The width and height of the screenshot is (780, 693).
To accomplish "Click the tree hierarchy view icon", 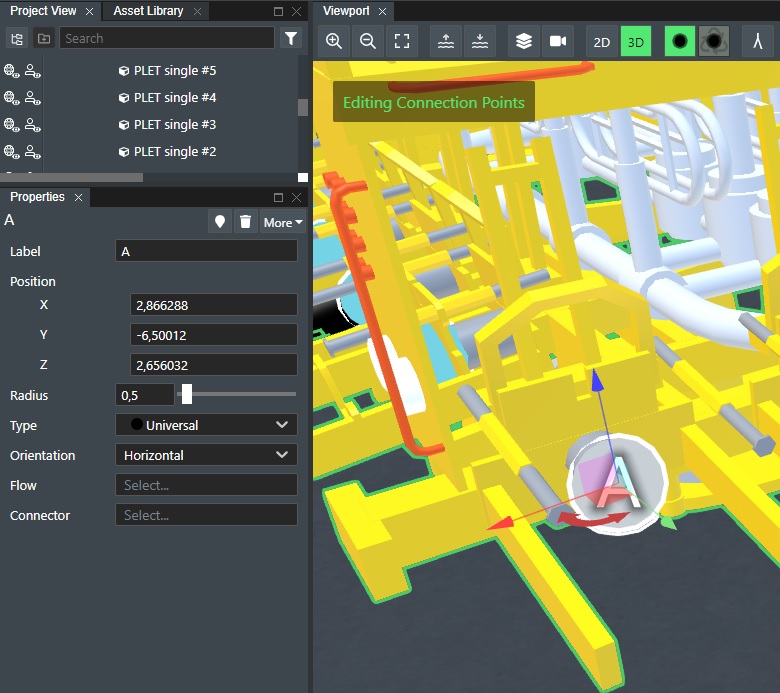I will pyautogui.click(x=16, y=38).
